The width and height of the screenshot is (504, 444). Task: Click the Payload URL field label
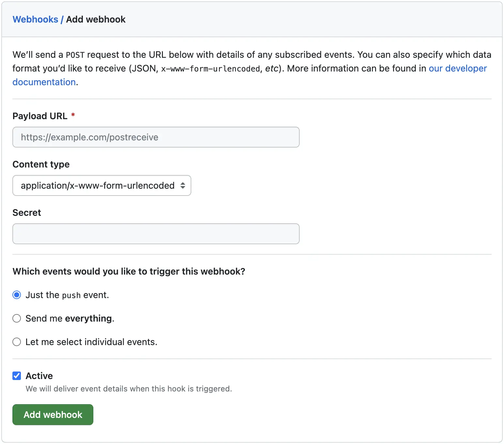pos(40,116)
